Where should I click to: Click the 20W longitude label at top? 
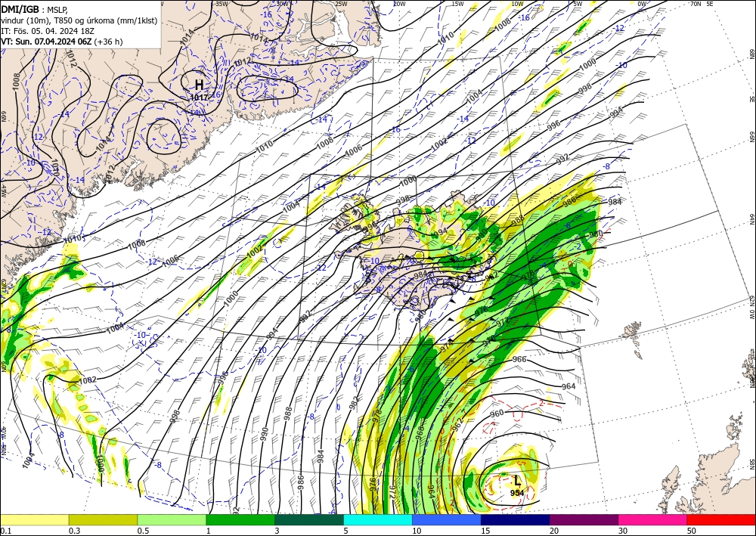pyautogui.click(x=398, y=4)
